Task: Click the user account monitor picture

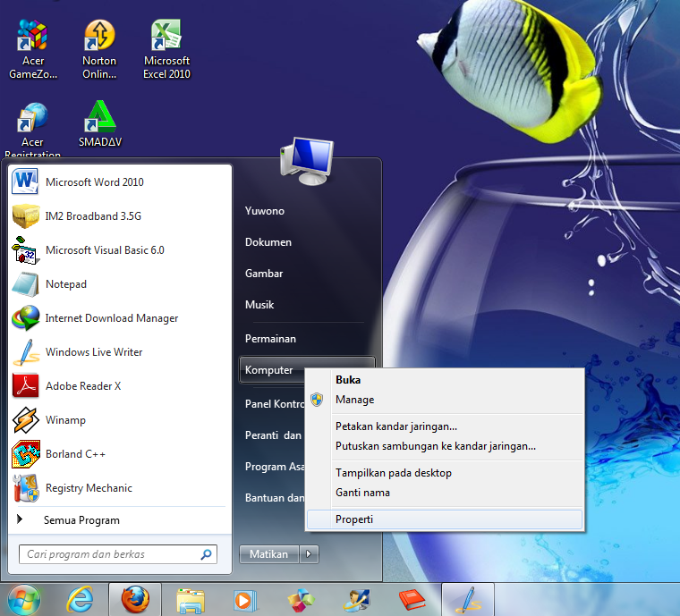Action: 307,161
